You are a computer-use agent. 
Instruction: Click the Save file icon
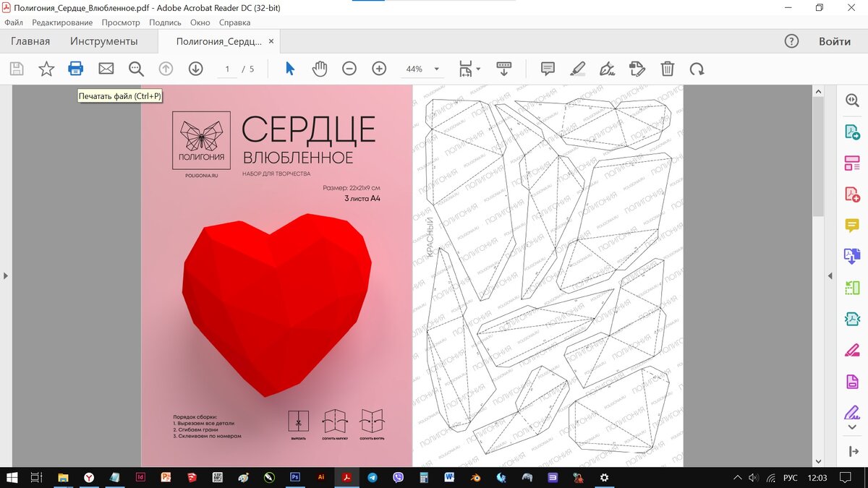tap(17, 69)
